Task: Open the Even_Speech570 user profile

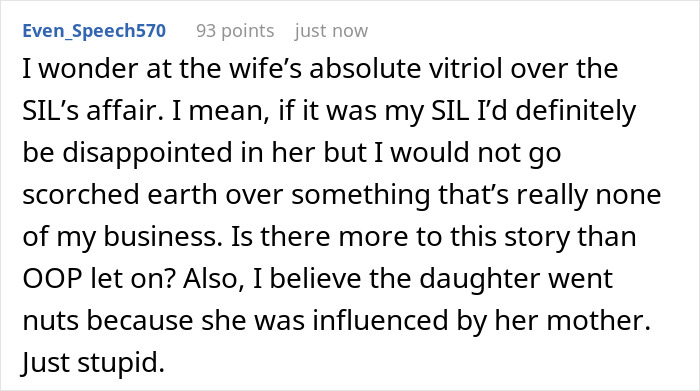Action: pos(94,31)
